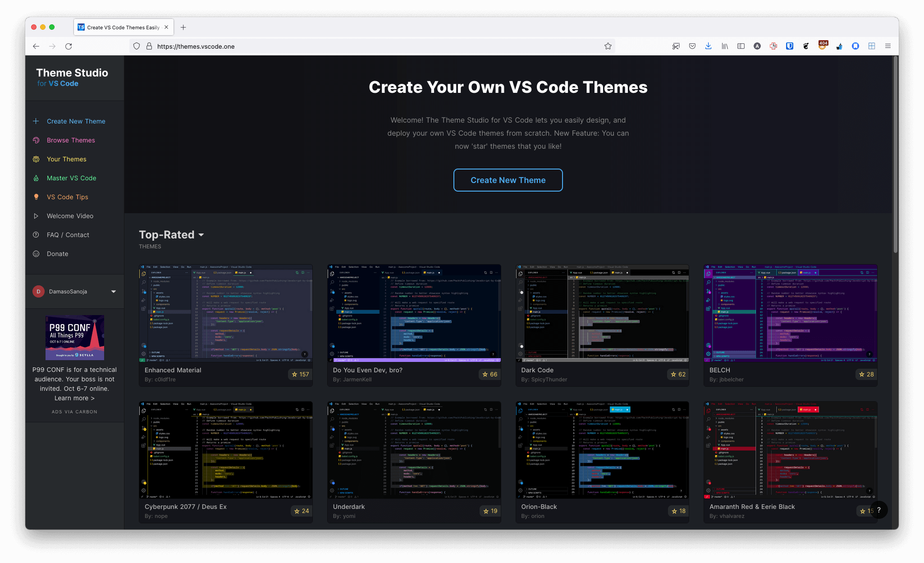The height and width of the screenshot is (563, 924).
Task: Open the BELCH theme preview thumbnail
Action: click(x=790, y=313)
